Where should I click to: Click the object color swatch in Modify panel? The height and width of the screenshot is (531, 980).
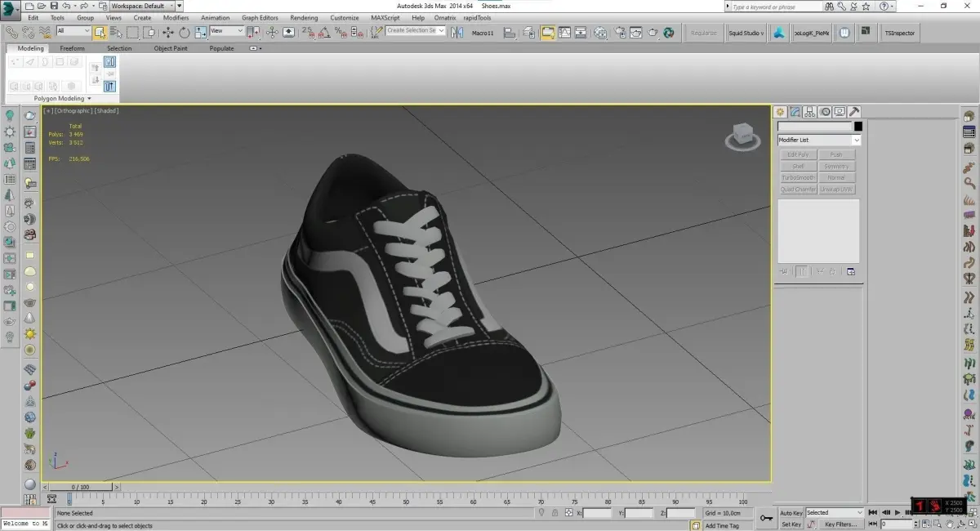(x=858, y=127)
